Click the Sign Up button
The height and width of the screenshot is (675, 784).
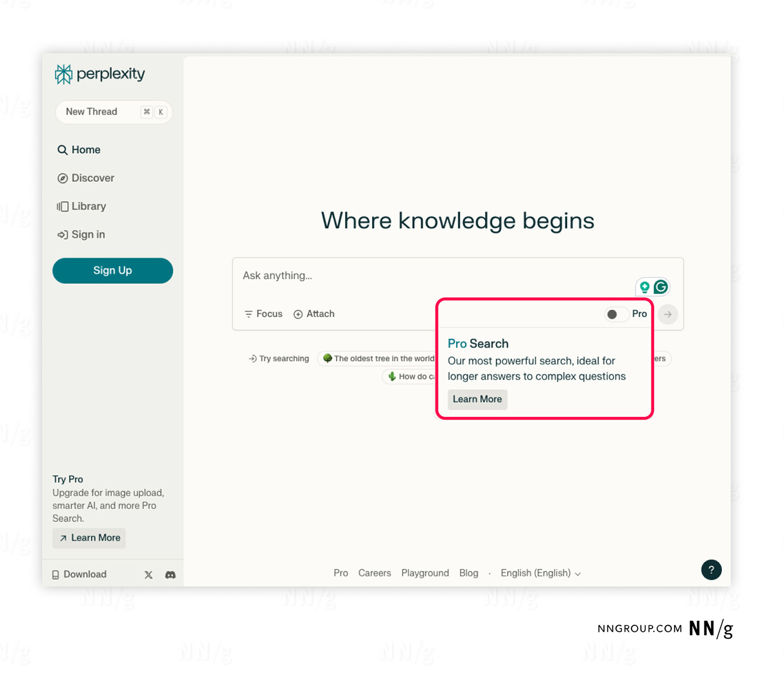(112, 270)
